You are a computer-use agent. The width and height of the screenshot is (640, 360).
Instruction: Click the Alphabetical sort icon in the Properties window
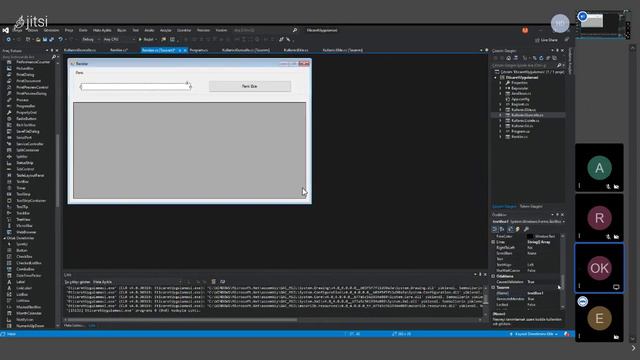(502, 229)
